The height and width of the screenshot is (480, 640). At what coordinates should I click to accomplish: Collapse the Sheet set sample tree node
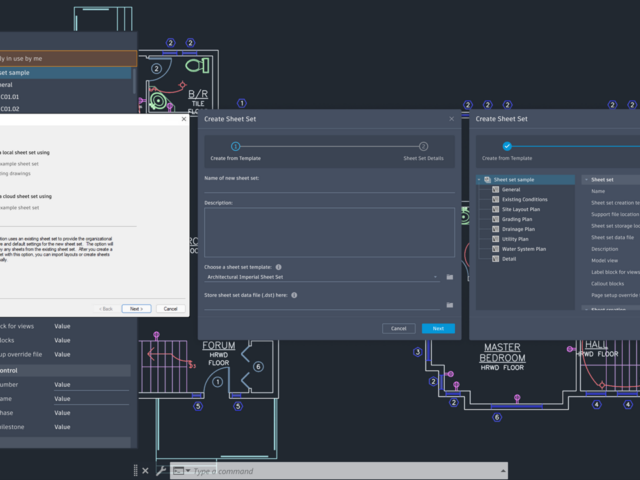[x=479, y=180]
